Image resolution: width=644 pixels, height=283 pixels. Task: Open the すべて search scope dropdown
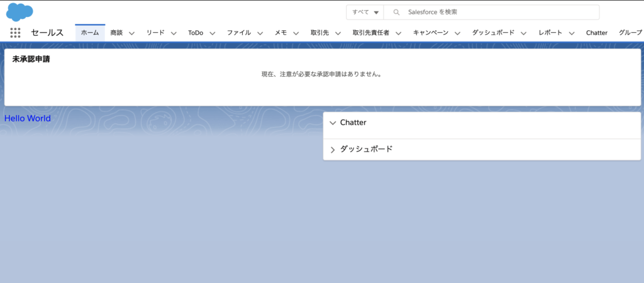(365, 13)
